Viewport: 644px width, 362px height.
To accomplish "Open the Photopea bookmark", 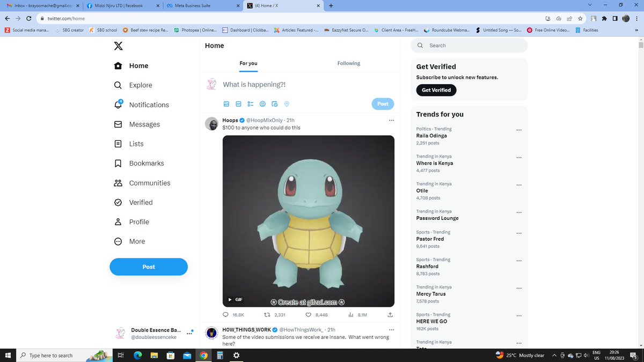I will click(x=194, y=30).
